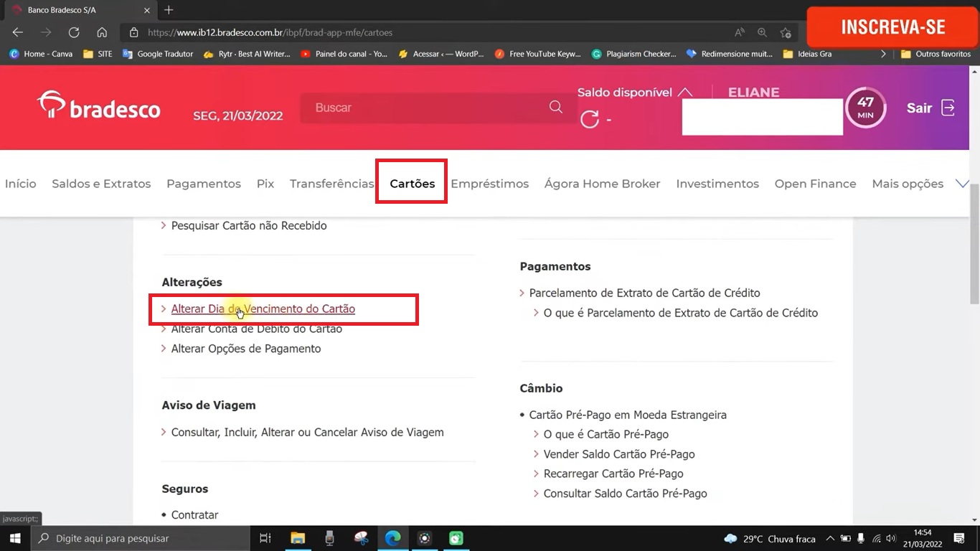This screenshot has width=980, height=551.
Task: Click Parcelamento de Extrato de Cartão de Crédito
Action: click(x=644, y=293)
